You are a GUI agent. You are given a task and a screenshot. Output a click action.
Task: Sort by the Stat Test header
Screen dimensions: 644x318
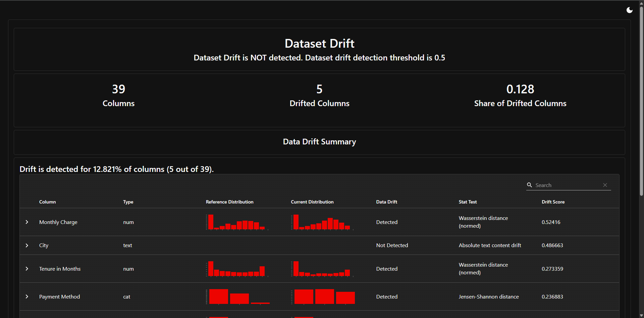468,202
